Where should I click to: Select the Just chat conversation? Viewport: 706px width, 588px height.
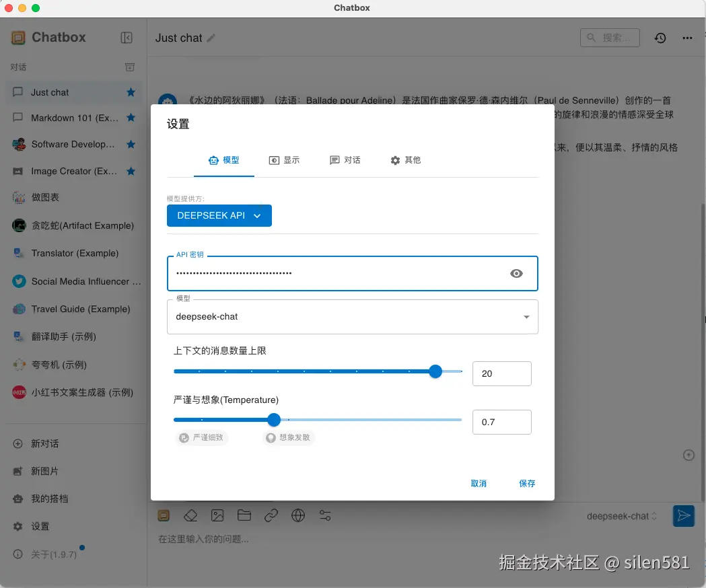tap(74, 92)
